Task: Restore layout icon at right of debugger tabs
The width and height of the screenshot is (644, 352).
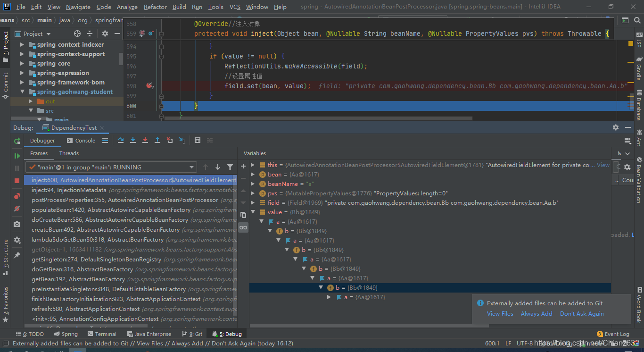Action: 627,141
